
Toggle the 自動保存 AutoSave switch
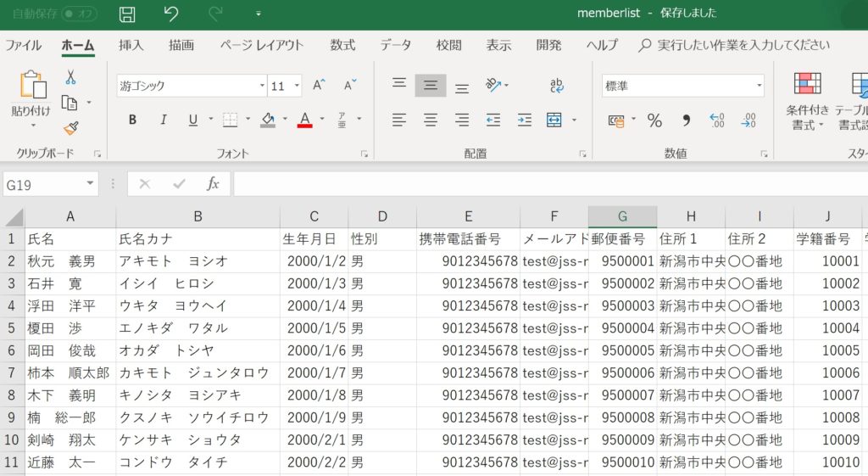tap(79, 14)
